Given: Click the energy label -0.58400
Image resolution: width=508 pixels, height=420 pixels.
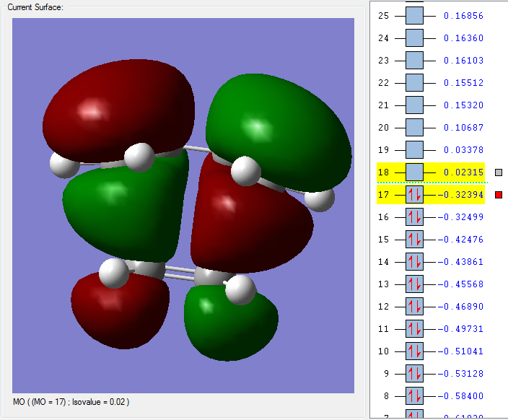Looking at the screenshot, I should pyautogui.click(x=460, y=396).
